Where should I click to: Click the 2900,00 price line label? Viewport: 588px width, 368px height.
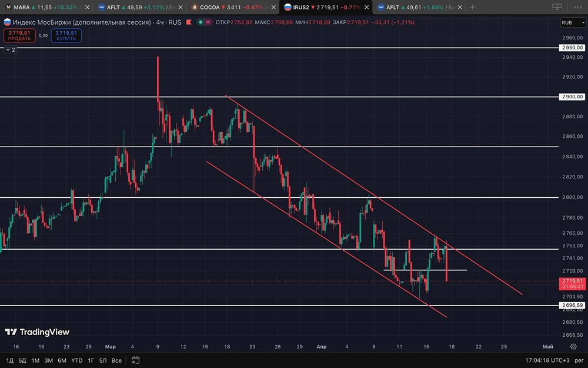[x=572, y=97]
